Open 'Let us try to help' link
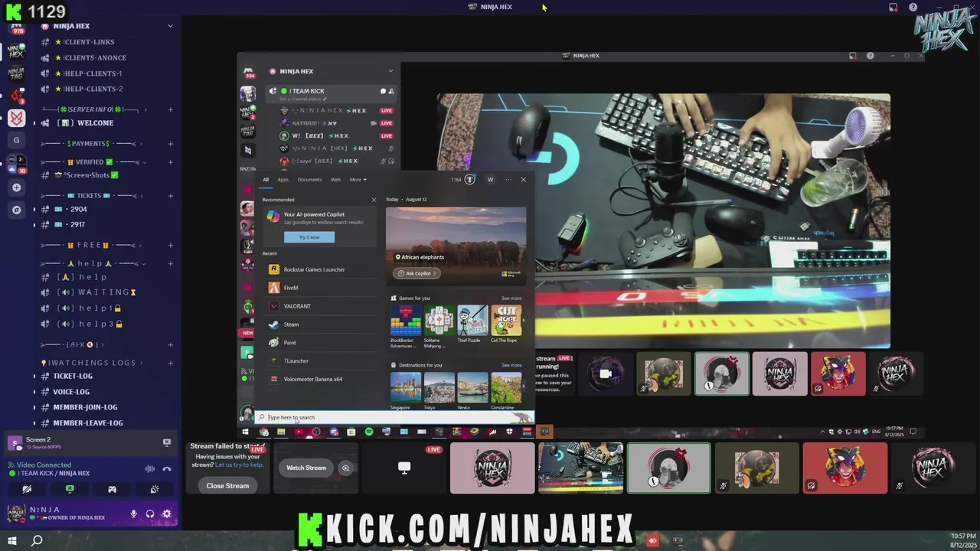This screenshot has width=980, height=551. click(239, 465)
